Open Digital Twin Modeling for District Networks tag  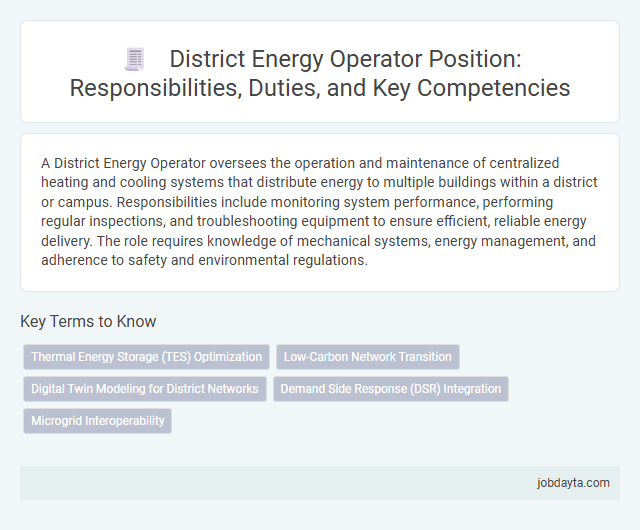(145, 389)
